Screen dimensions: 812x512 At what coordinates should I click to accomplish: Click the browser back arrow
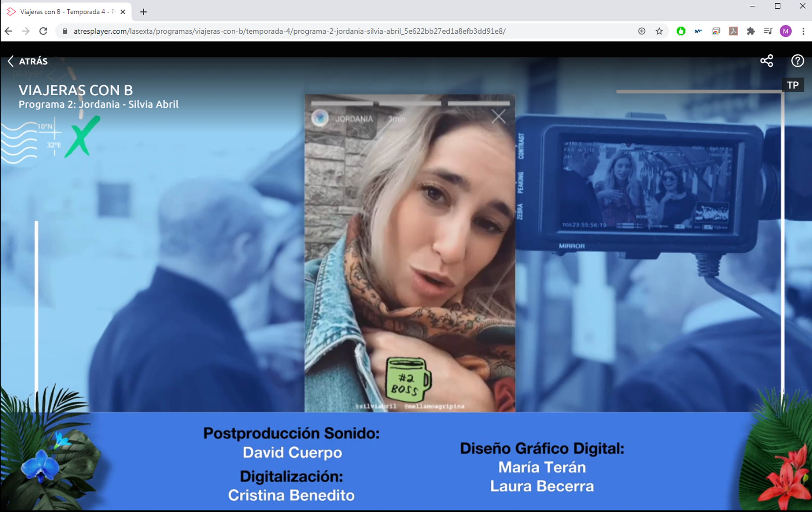[x=9, y=32]
